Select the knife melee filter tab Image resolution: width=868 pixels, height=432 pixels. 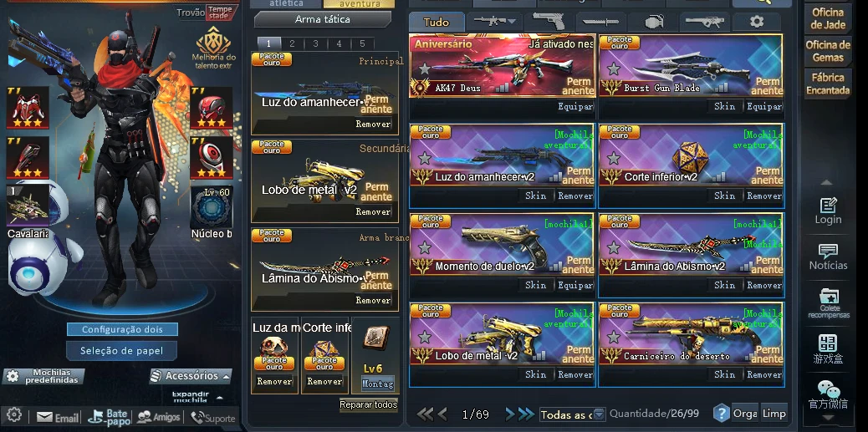coord(600,22)
